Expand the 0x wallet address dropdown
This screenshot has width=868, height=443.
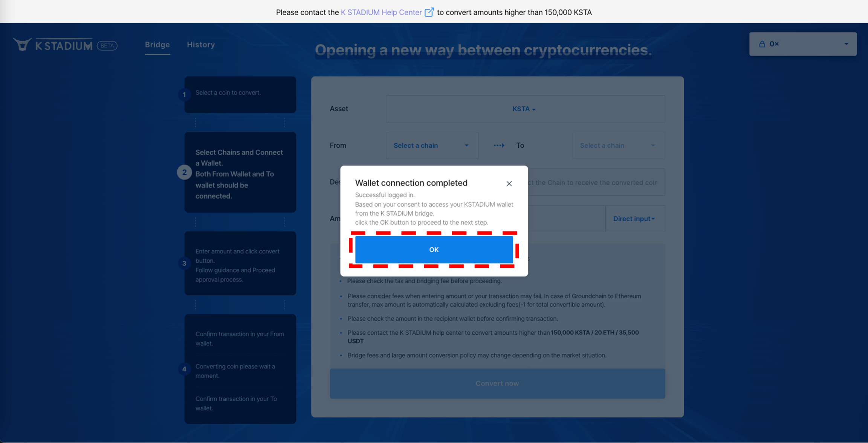[846, 44]
